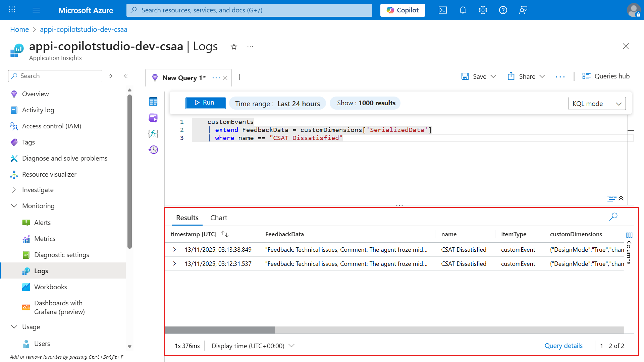This screenshot has height=362, width=644.
Task: Expand the first result row
Action: coord(174,249)
